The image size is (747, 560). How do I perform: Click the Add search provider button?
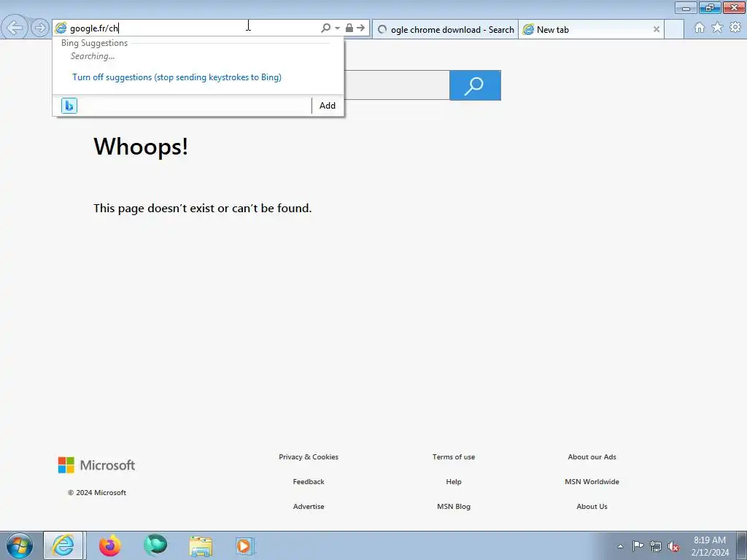(328, 106)
